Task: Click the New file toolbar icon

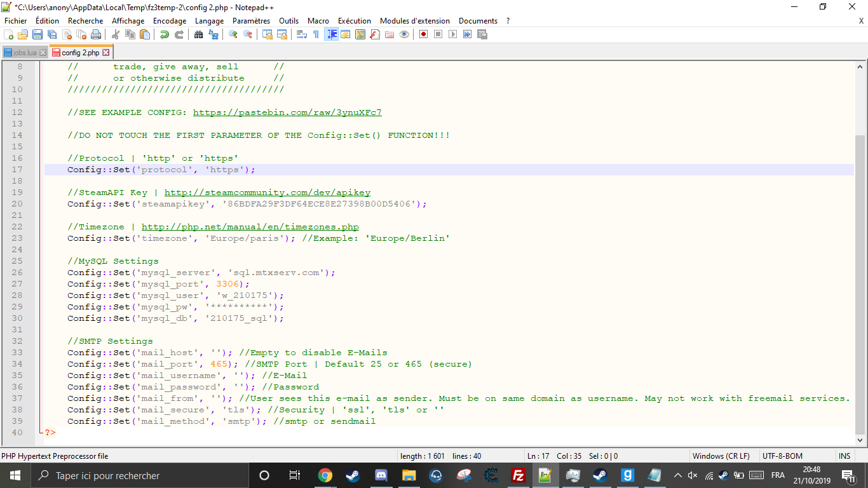Action: [8, 34]
